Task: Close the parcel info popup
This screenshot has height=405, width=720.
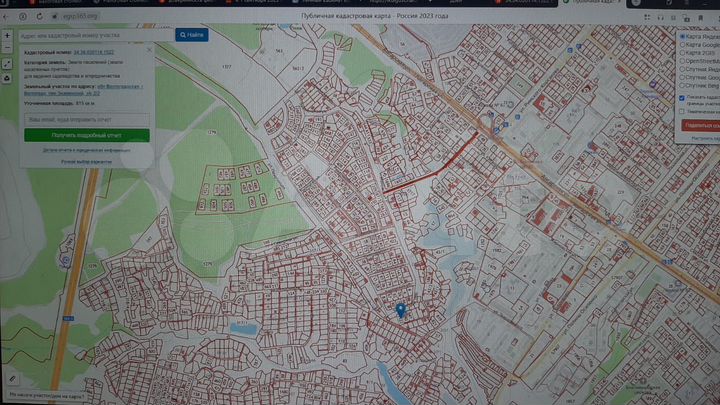Action: pyautogui.click(x=149, y=50)
